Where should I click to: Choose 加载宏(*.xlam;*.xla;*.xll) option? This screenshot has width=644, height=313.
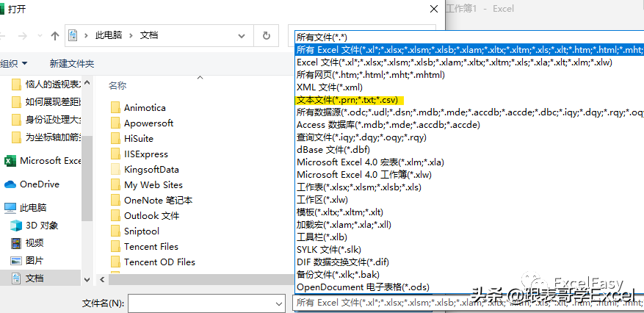pyautogui.click(x=469, y=225)
